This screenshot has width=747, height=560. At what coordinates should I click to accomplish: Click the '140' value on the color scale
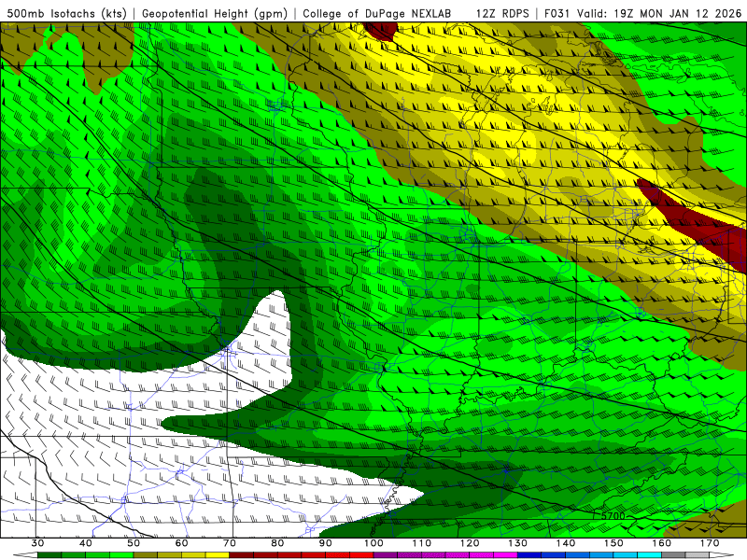pyautogui.click(x=566, y=543)
